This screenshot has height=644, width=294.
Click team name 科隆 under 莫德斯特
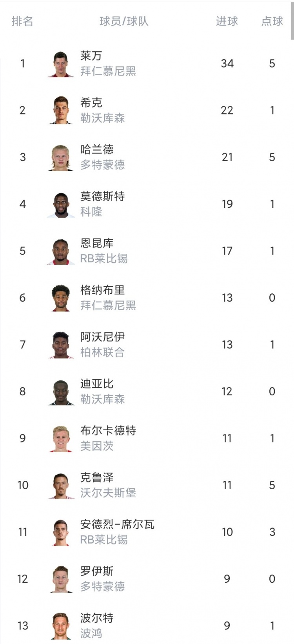tap(91, 212)
